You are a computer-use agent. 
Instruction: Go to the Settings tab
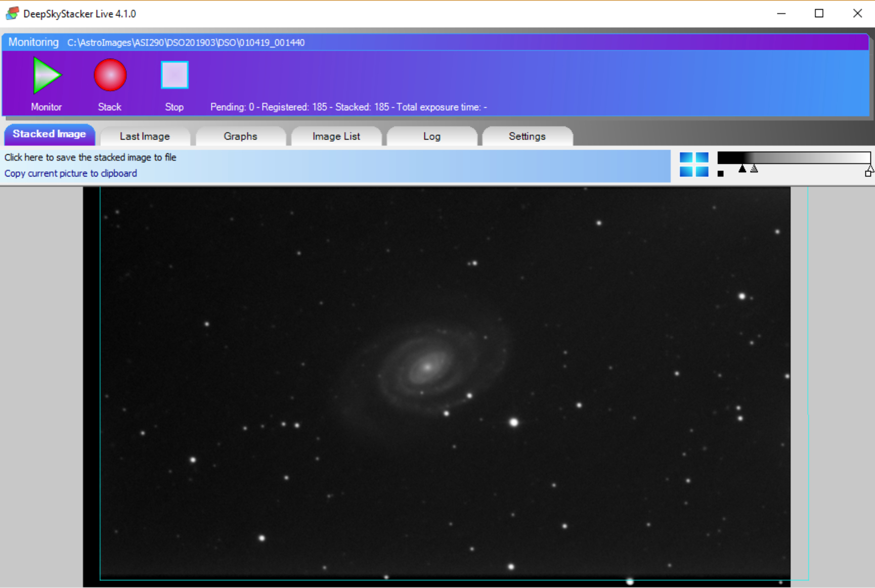pyautogui.click(x=527, y=137)
